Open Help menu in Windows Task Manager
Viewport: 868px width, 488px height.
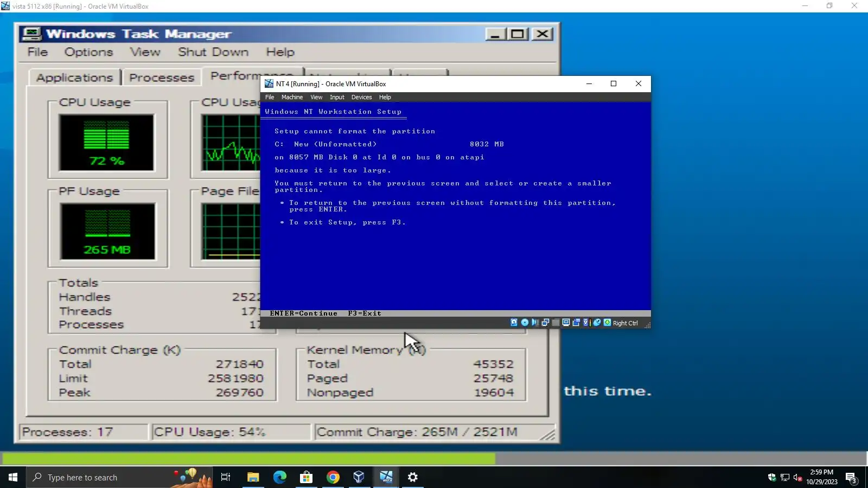click(x=280, y=52)
